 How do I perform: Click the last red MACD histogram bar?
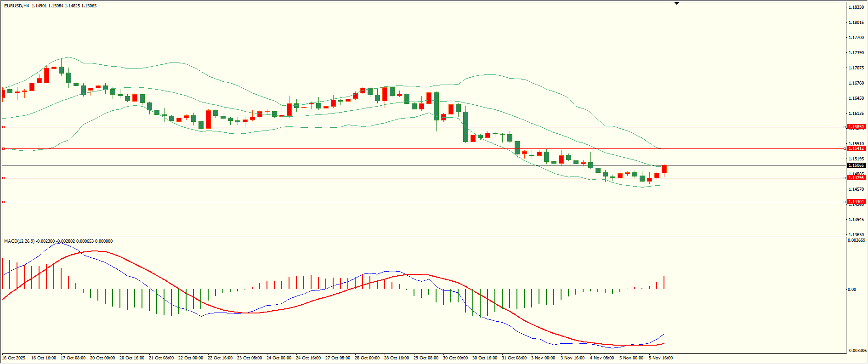click(664, 283)
